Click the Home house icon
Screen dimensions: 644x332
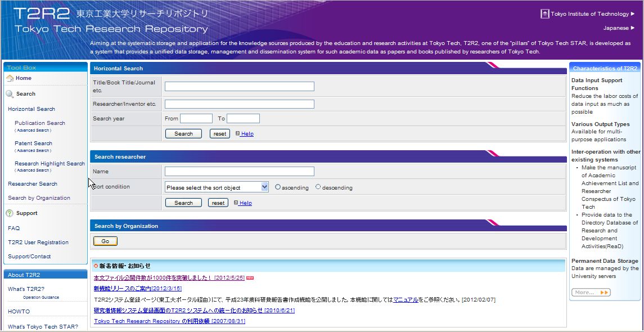point(10,78)
